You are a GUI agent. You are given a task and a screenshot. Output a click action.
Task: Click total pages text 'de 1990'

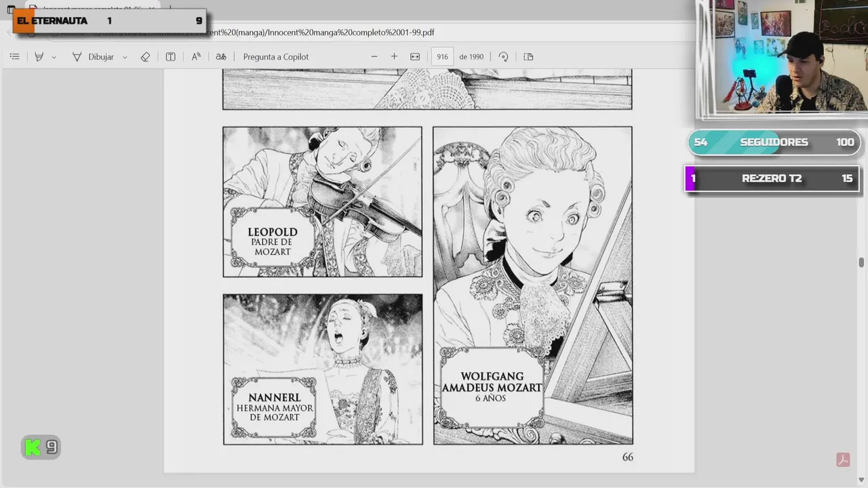(x=471, y=57)
